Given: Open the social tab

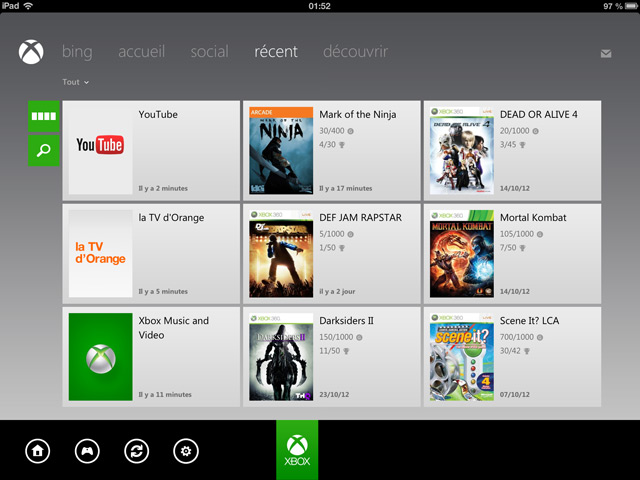Looking at the screenshot, I should [x=209, y=52].
